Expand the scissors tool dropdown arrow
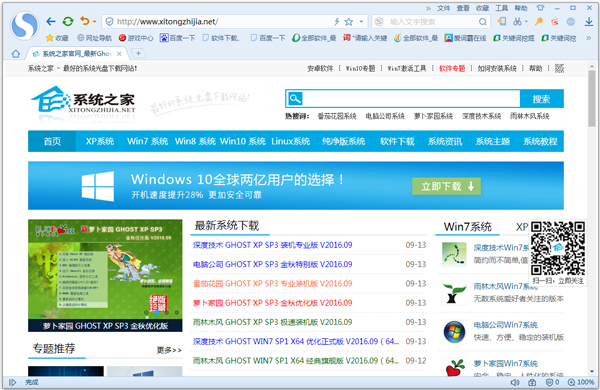The image size is (600, 390). (x=526, y=22)
